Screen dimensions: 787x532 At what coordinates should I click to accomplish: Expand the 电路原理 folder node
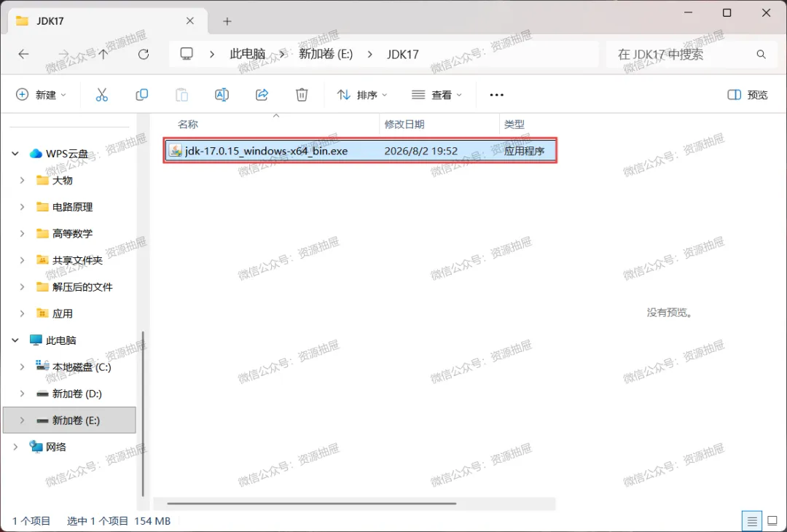tap(22, 207)
